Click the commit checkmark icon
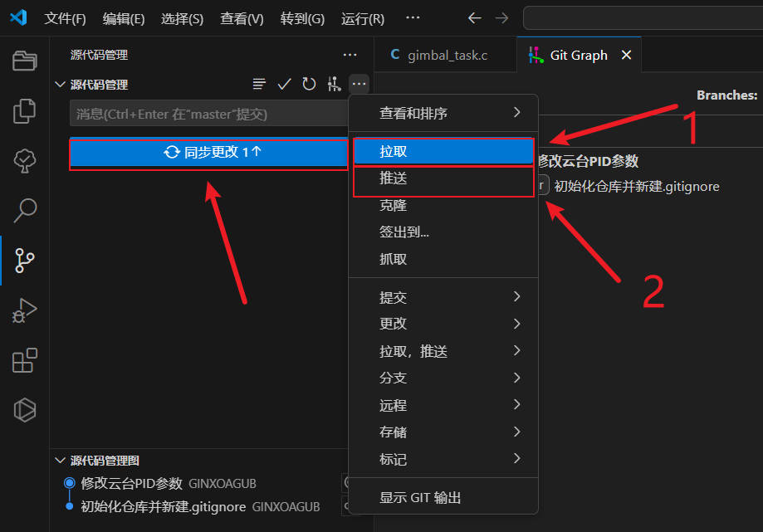This screenshot has width=763, height=532. click(x=284, y=84)
